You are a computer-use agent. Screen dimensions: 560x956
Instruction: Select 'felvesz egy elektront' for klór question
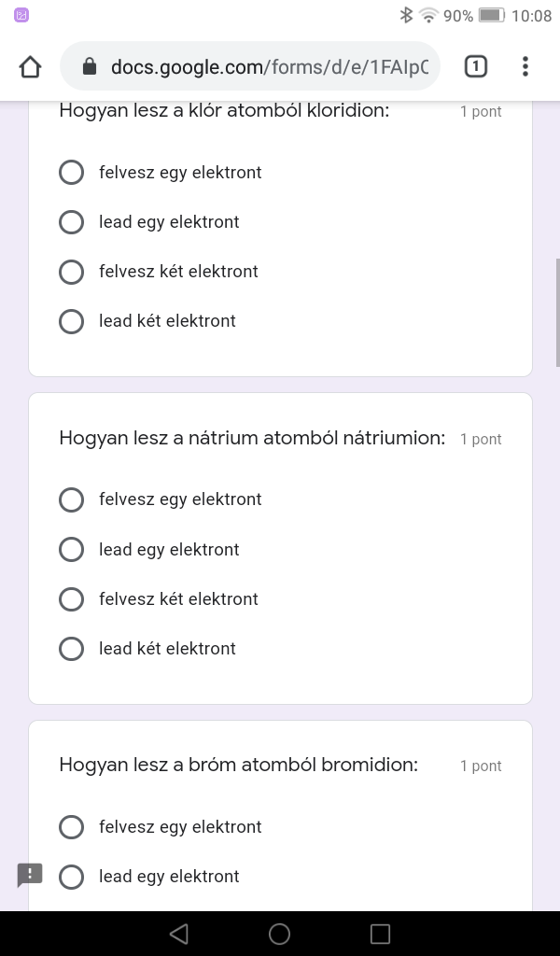[x=72, y=173]
